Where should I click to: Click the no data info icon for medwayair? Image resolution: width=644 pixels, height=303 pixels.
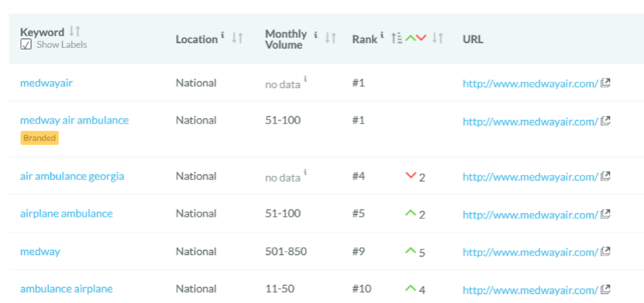click(306, 79)
